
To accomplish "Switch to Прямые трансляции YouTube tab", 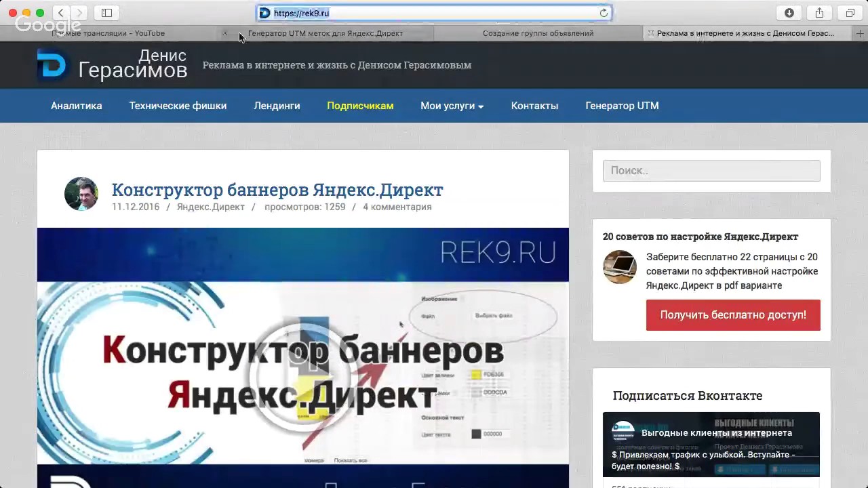I will point(108,33).
